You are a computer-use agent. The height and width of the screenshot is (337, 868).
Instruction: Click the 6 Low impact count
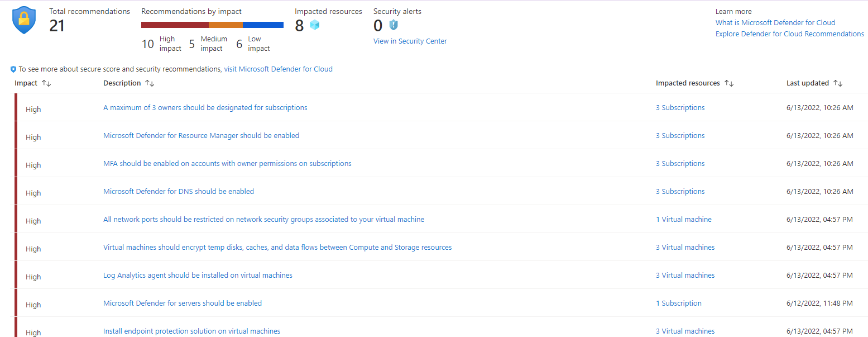(x=253, y=44)
